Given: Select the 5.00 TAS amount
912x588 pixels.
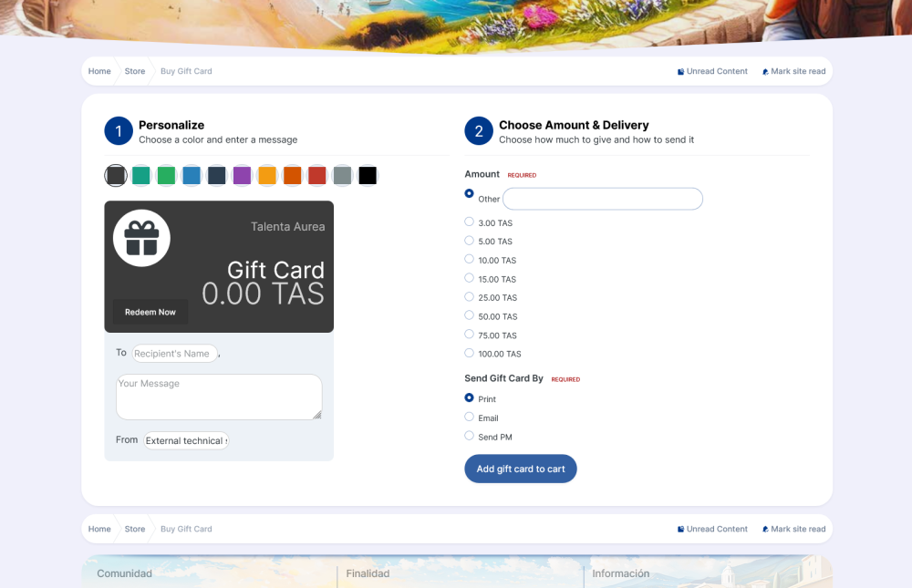Looking at the screenshot, I should (x=470, y=240).
